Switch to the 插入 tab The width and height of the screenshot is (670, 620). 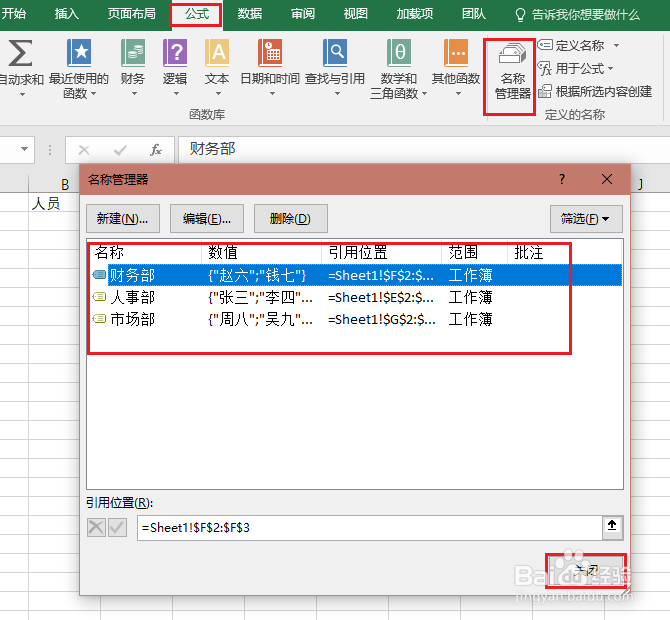(x=67, y=14)
